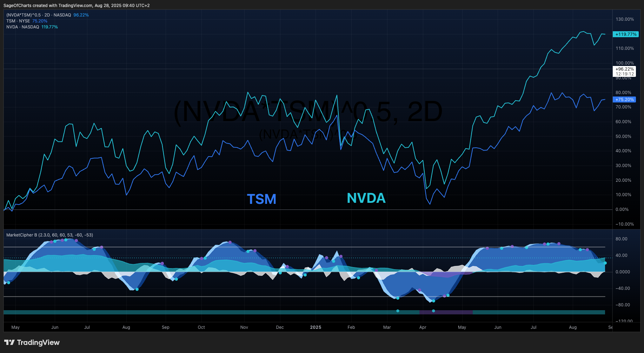Click the +75.20% price label tag

[624, 100]
